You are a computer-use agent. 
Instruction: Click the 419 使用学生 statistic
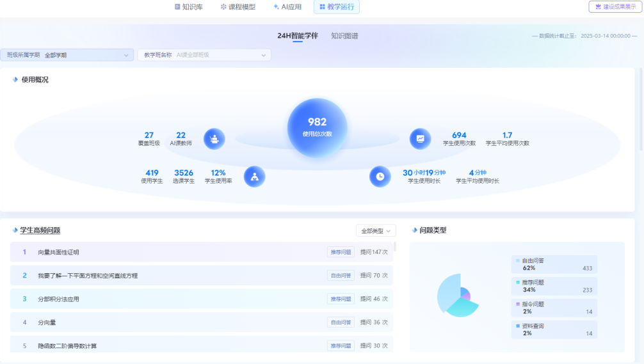coord(152,177)
